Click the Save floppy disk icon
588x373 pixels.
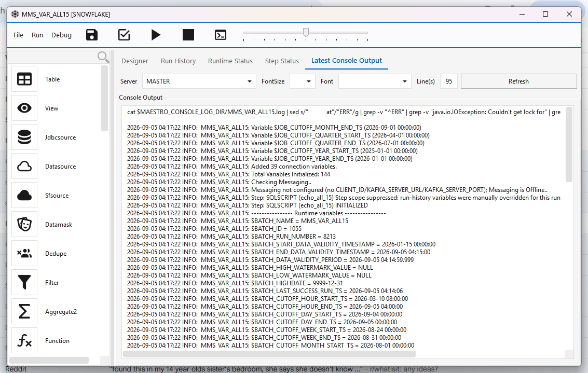click(x=92, y=35)
